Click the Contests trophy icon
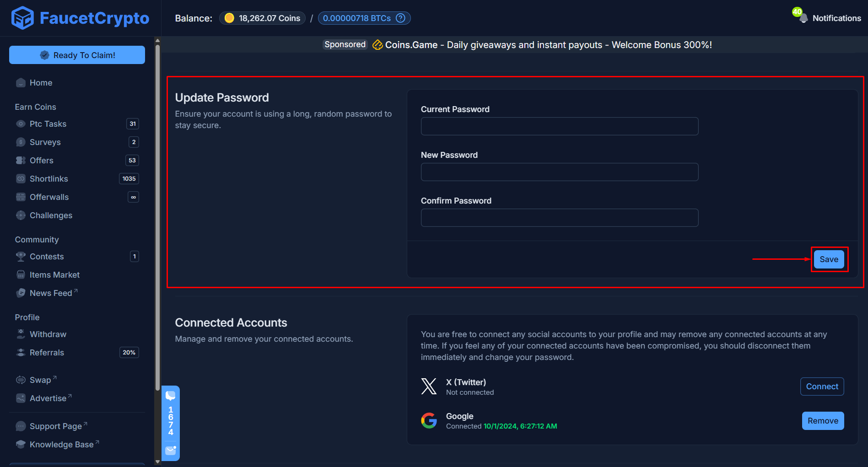 (21, 256)
